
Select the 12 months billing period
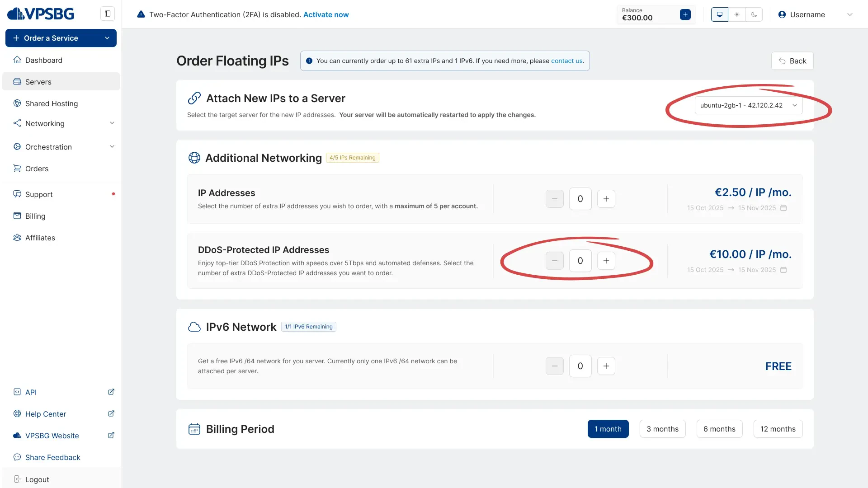778,429
